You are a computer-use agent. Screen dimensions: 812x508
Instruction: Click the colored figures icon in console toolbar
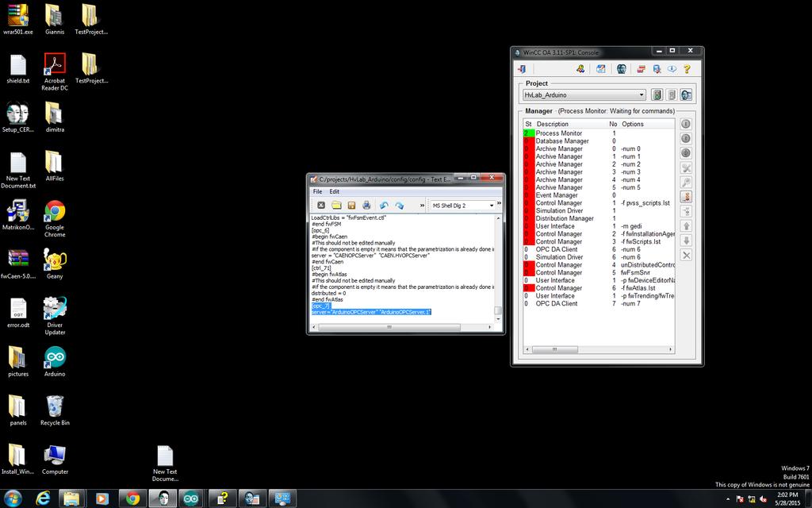pyautogui.click(x=580, y=69)
